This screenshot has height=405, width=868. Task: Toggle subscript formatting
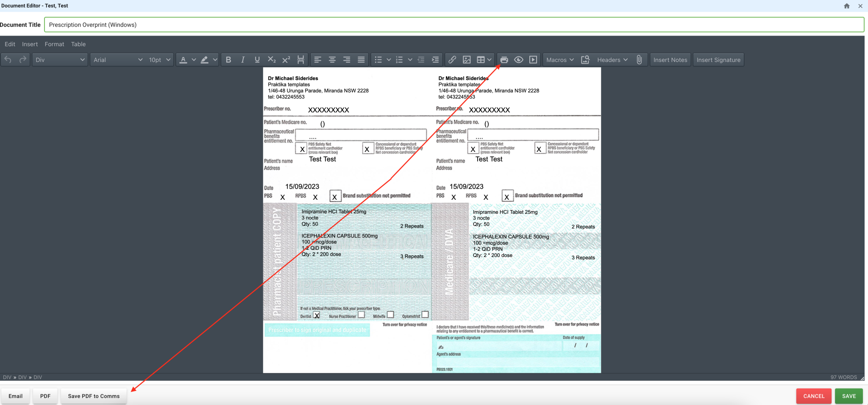click(x=272, y=59)
